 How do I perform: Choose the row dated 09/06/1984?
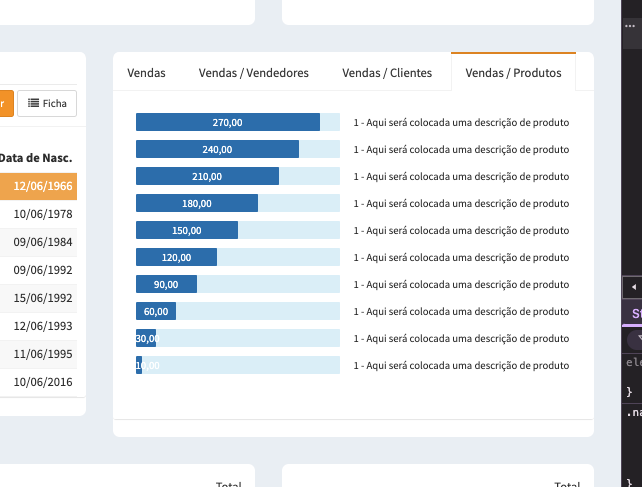click(42, 241)
